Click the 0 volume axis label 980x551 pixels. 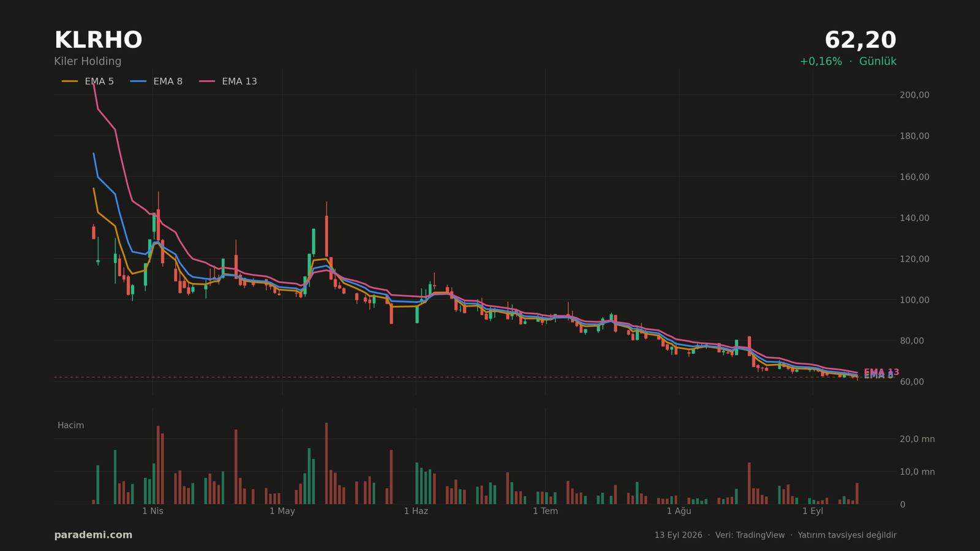902,504
